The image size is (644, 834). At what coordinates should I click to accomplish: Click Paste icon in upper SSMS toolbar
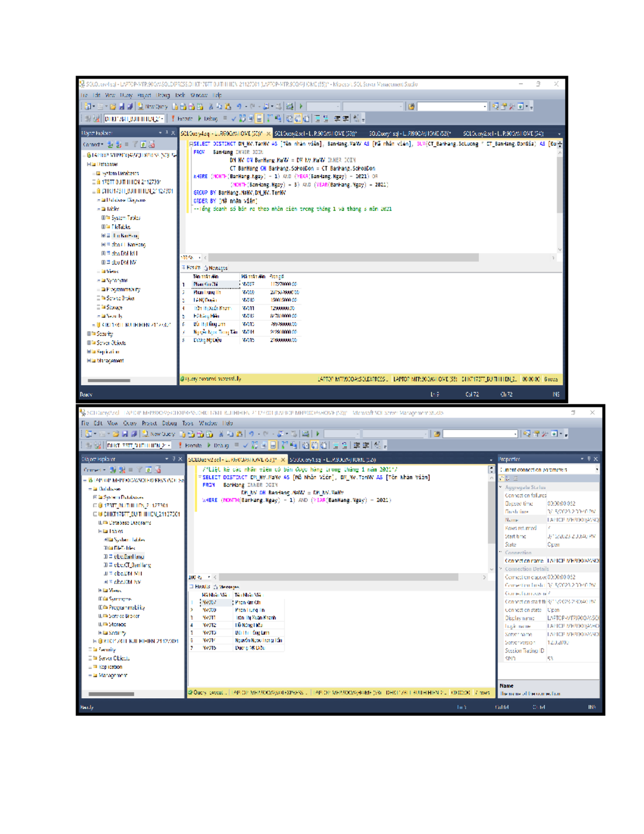pyautogui.click(x=227, y=107)
